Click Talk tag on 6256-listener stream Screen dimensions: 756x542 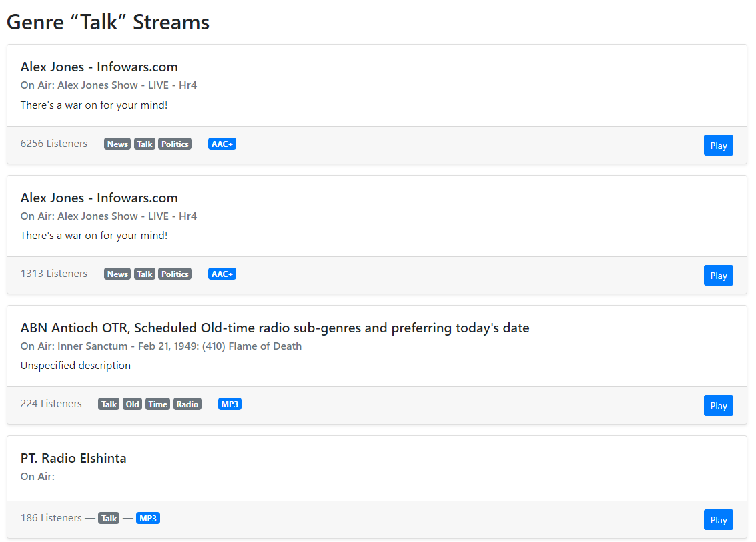145,144
